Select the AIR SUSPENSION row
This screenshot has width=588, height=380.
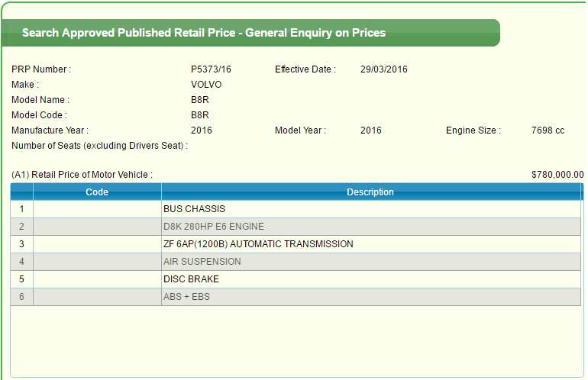tap(202, 262)
